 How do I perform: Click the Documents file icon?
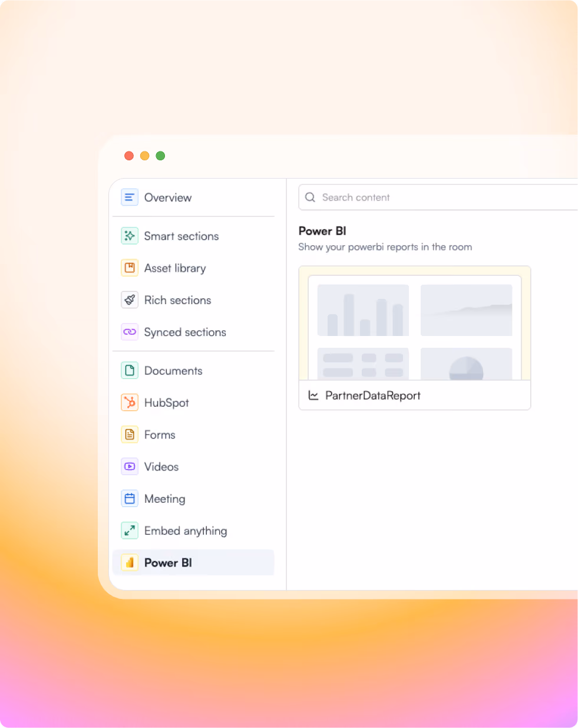pos(130,370)
